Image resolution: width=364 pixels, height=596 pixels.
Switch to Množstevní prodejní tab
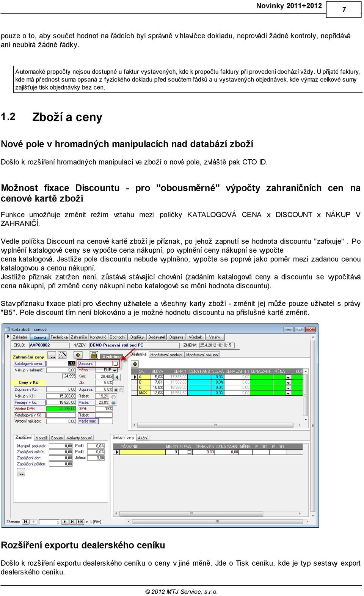(x=166, y=355)
